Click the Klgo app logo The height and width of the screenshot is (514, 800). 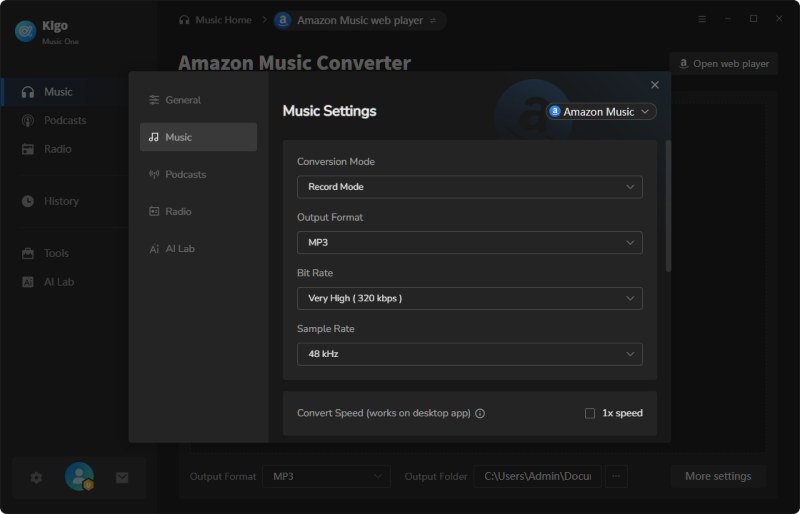click(x=25, y=31)
